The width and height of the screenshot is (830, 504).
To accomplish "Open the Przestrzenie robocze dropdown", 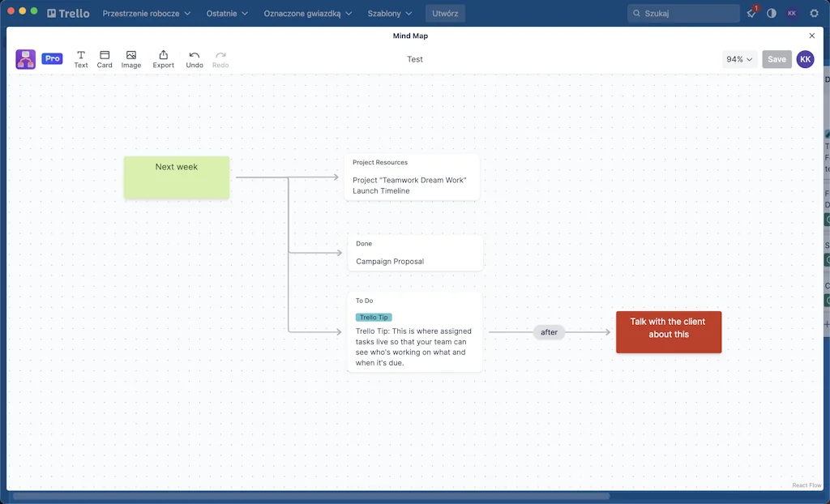I will coord(146,13).
